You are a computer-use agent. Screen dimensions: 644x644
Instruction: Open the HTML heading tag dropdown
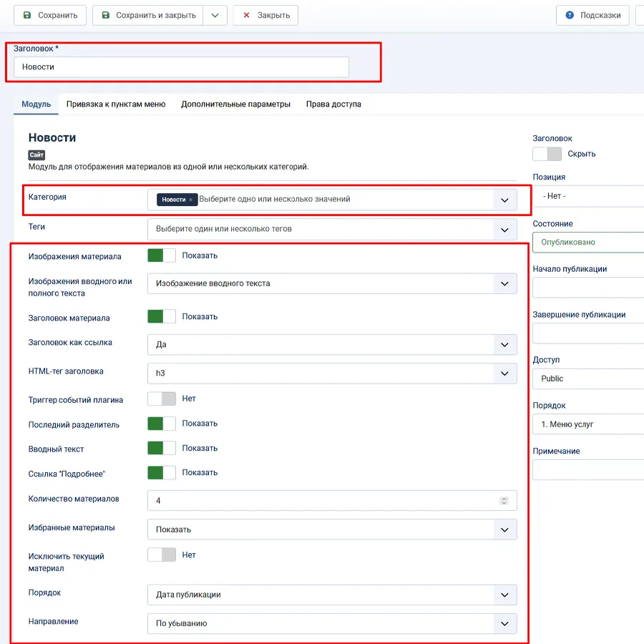(x=332, y=374)
